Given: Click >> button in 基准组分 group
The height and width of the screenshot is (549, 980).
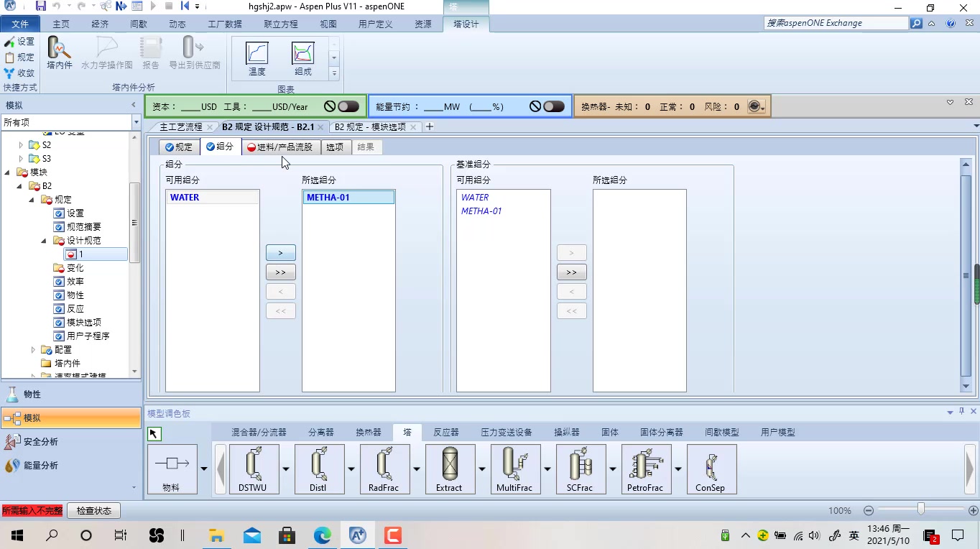Looking at the screenshot, I should tap(572, 272).
